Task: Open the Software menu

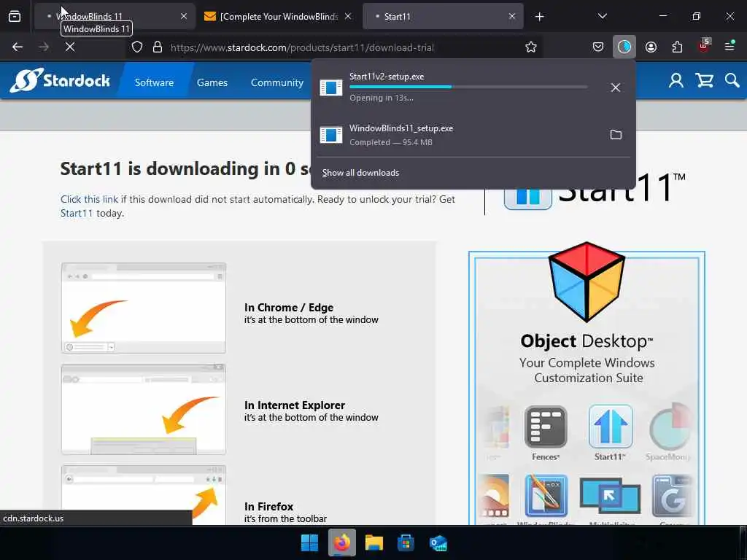Action: coord(154,82)
